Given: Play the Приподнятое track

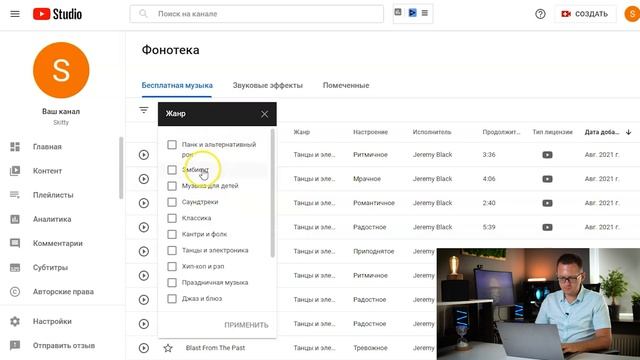Looking at the screenshot, I should [x=144, y=251].
